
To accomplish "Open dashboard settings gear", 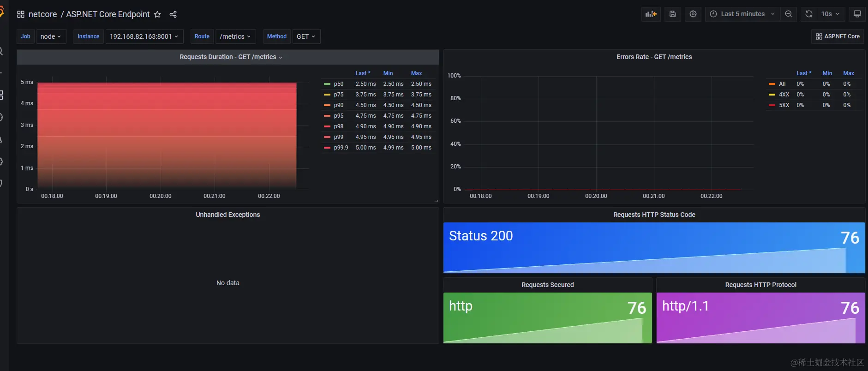I will [x=693, y=14].
